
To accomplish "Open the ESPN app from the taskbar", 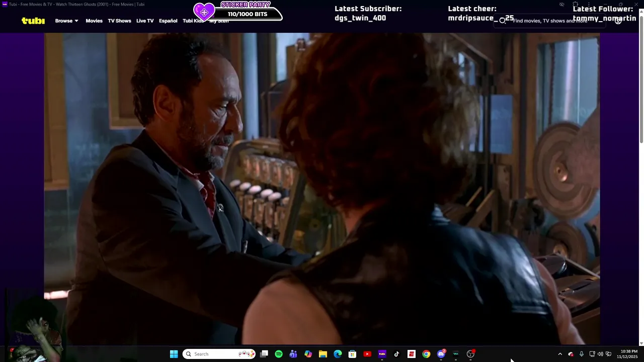I will pyautogui.click(x=412, y=354).
